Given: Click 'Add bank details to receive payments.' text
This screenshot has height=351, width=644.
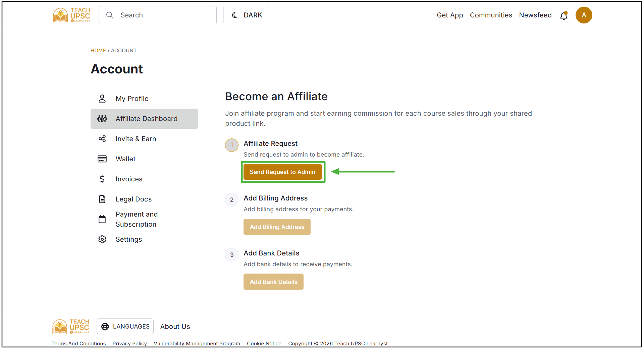Looking at the screenshot, I should pos(298,264).
